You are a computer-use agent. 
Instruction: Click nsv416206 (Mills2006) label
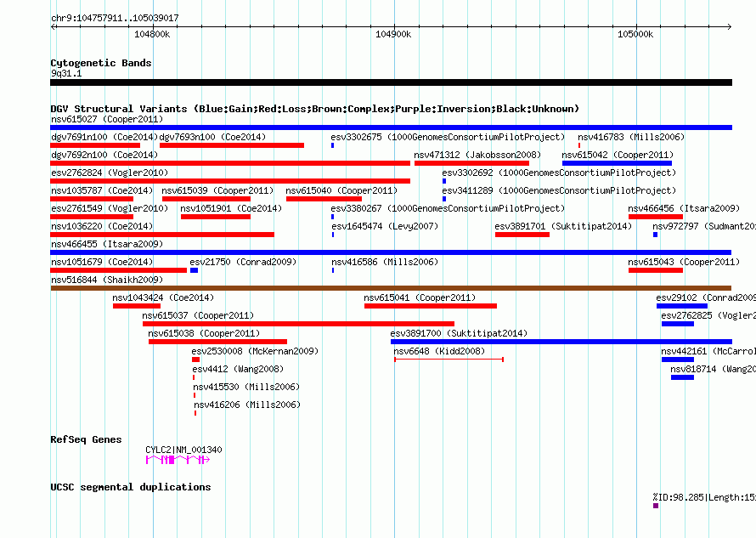point(247,405)
